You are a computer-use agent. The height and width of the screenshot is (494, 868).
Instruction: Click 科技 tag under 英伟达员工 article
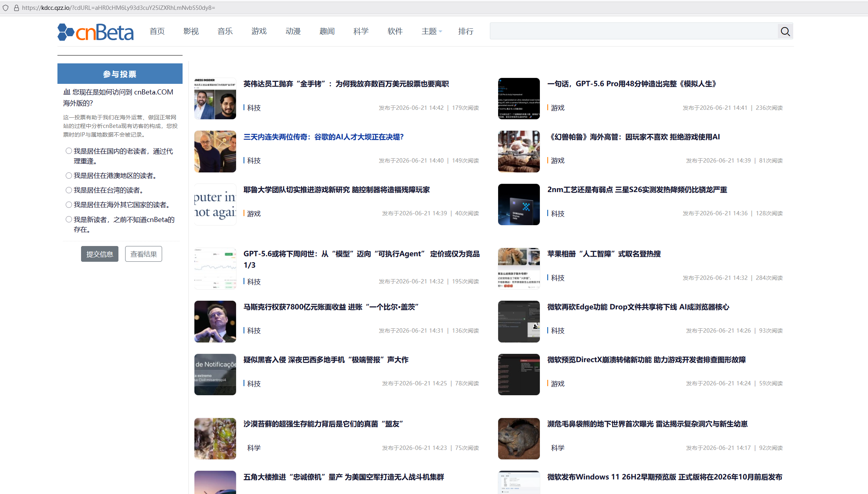point(254,108)
